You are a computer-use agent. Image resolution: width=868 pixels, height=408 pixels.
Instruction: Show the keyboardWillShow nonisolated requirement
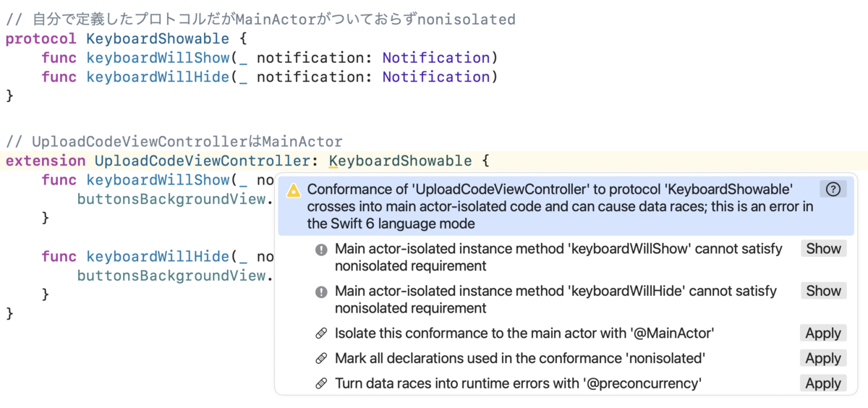(x=823, y=249)
